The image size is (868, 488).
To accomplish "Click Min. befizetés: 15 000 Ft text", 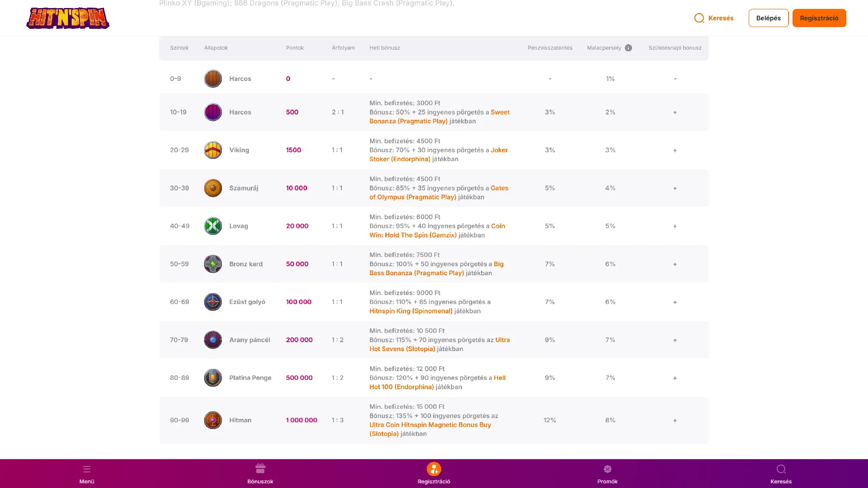I will click(407, 407).
